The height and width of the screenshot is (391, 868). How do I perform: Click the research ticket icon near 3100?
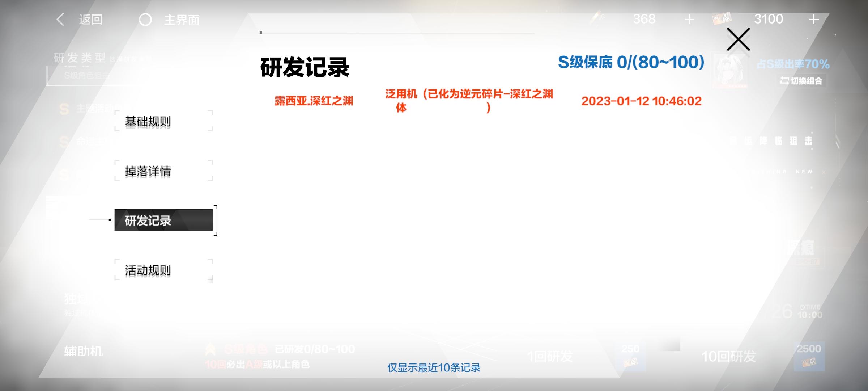tap(722, 19)
